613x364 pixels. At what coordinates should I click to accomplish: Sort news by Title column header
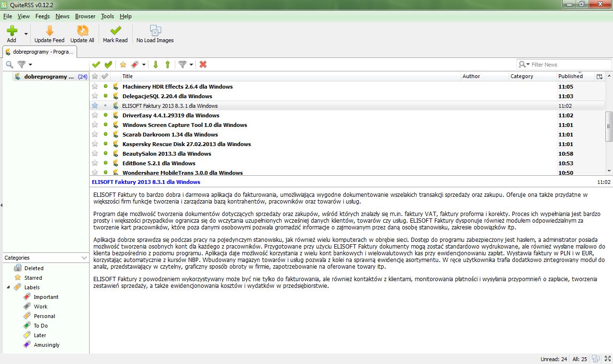tap(290, 76)
